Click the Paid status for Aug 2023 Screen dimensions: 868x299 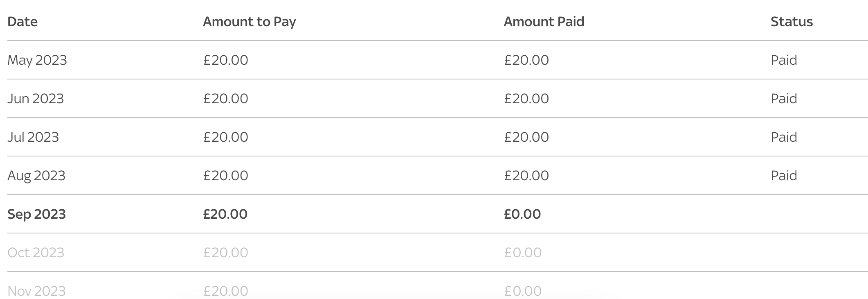point(784,176)
